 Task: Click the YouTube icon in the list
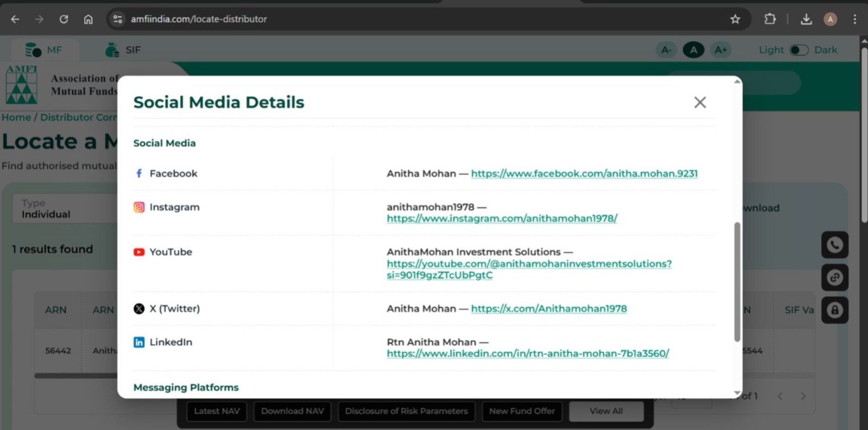139,252
